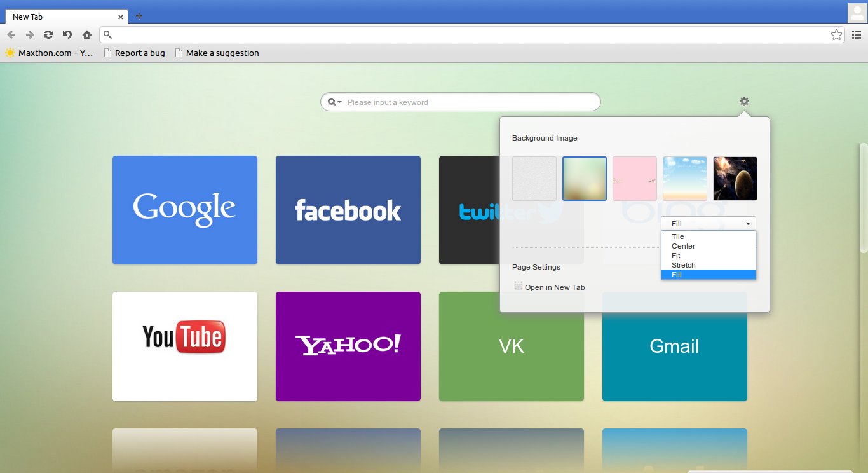Click the undo closed tab icon

pos(67,34)
